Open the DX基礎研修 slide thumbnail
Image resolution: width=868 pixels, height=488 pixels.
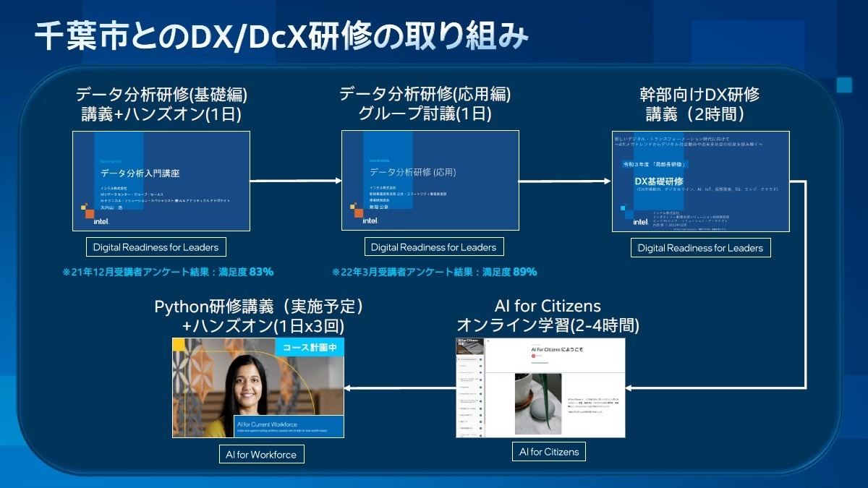[x=700, y=181]
